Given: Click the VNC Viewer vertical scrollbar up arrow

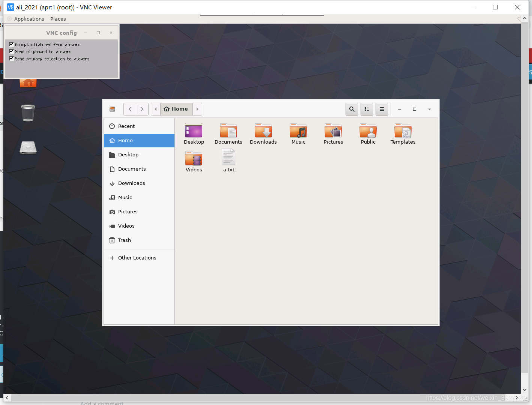Looking at the screenshot, I should 525,18.
